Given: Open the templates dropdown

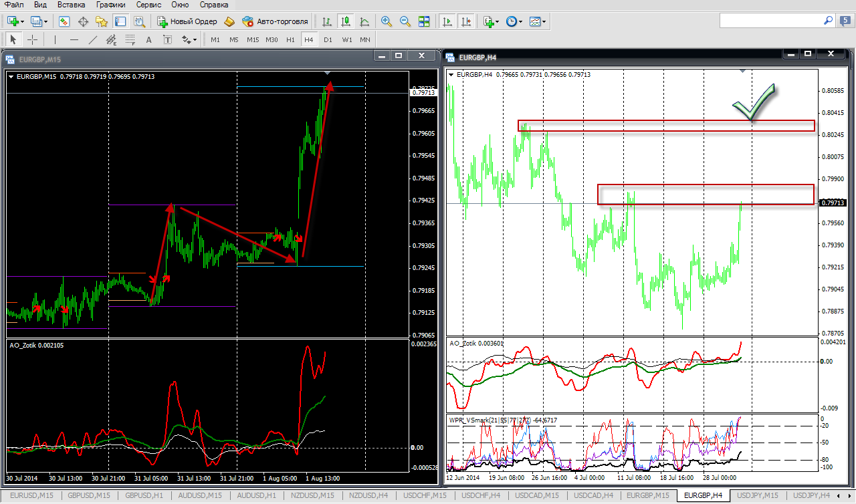Looking at the screenshot, I should coord(537,21).
